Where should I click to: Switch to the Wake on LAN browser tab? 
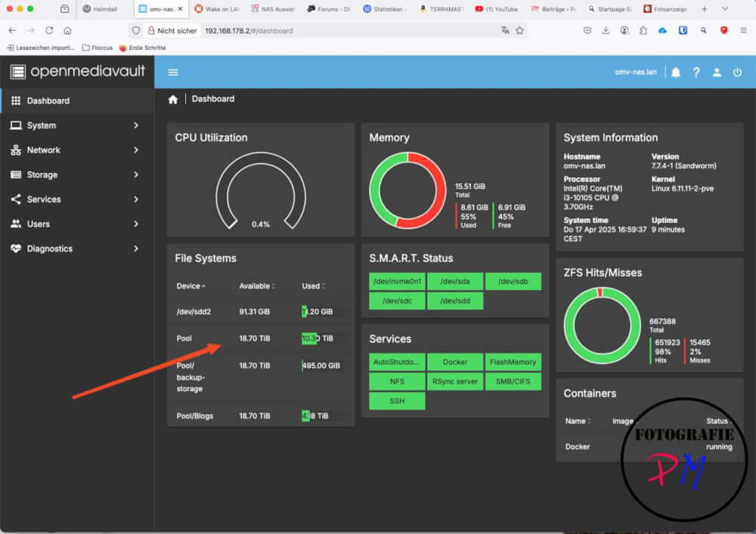click(x=217, y=8)
